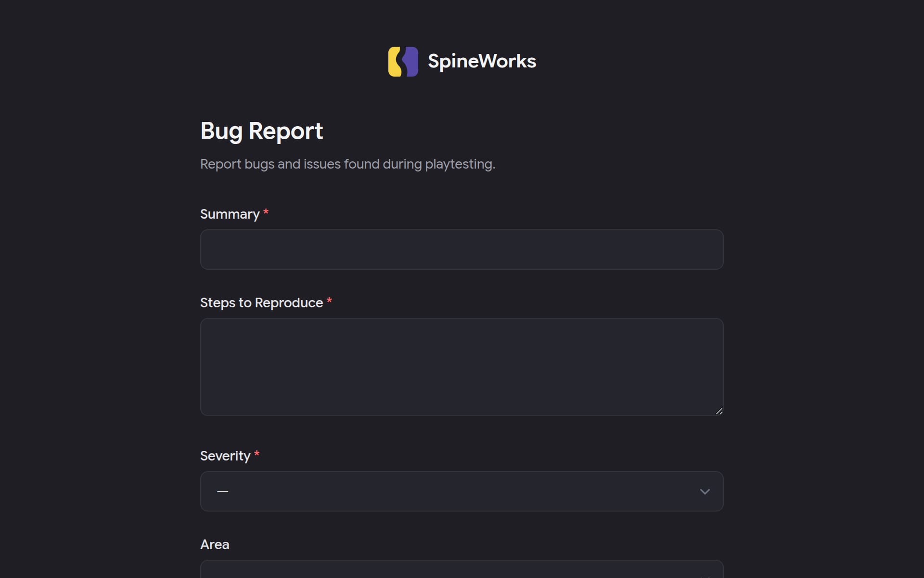Focus the Steps to Reproduce text area

(462, 367)
